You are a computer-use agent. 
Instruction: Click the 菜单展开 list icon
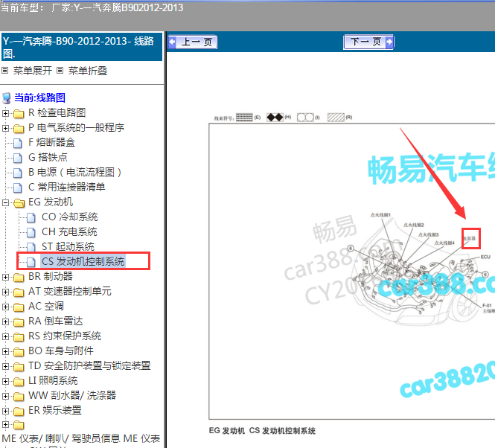tap(4, 71)
